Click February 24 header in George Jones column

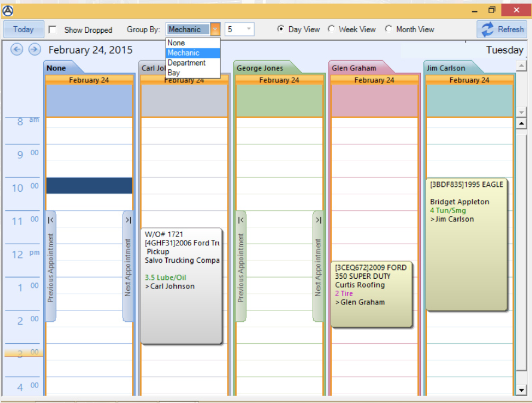pos(279,81)
